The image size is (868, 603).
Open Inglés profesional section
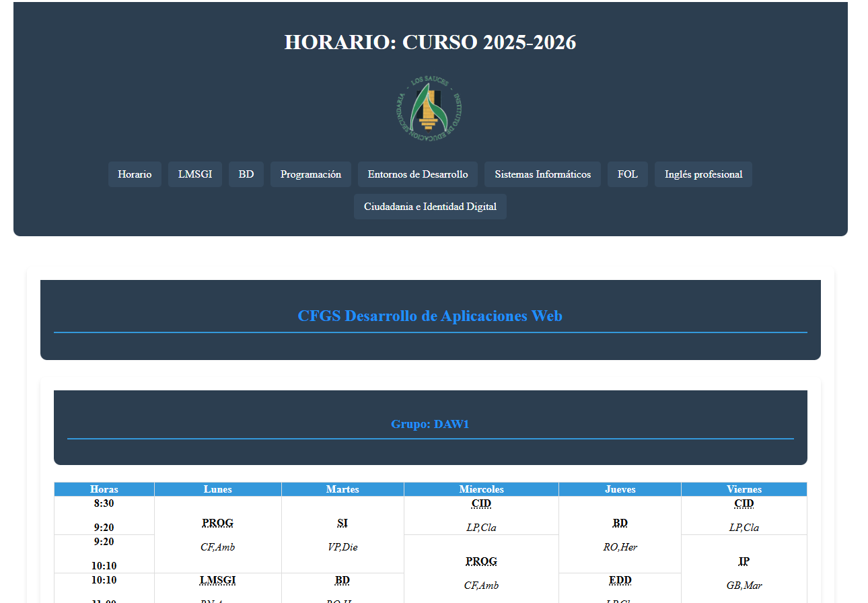702,174
